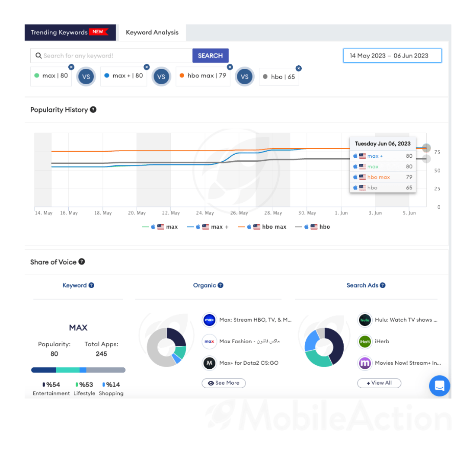476x456 pixels.
Task: Open the chat support bubble
Action: pos(440,386)
